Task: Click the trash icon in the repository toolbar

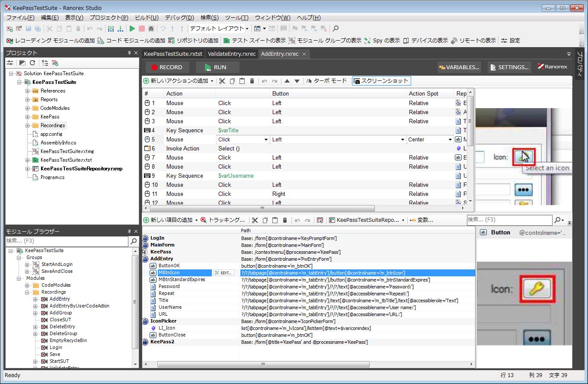Action: [284, 220]
